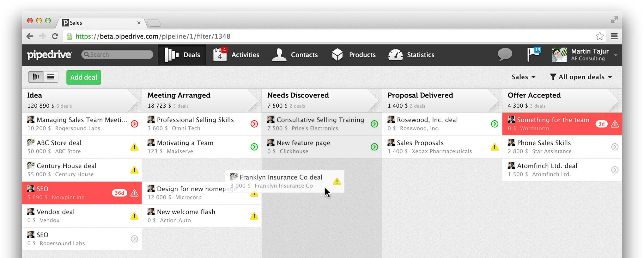Open the Sales pipeline dropdown

(523, 77)
